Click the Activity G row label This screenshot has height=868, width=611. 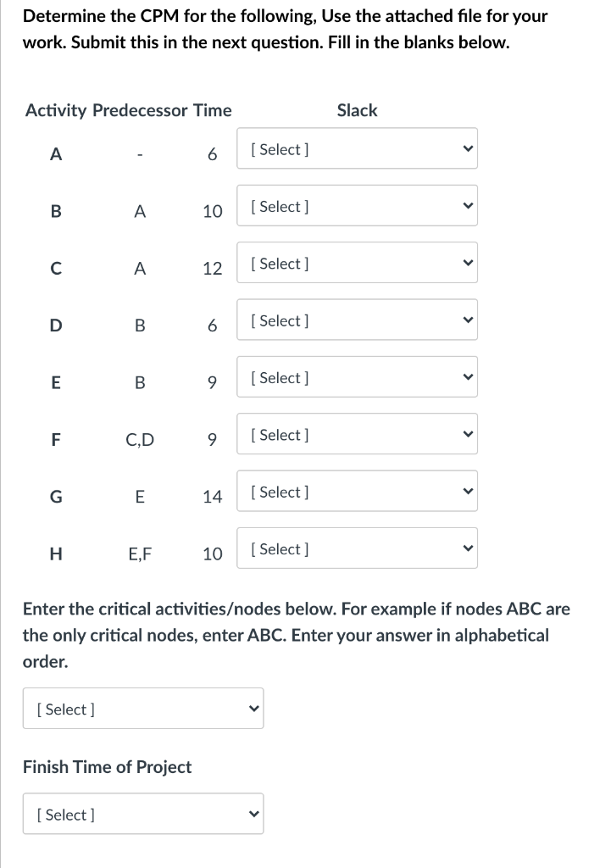pyautogui.click(x=56, y=497)
